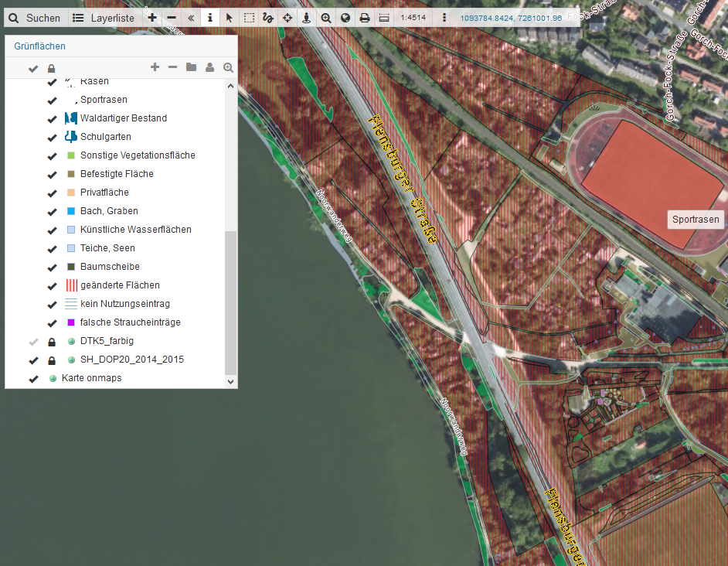Activate the magnifier zoom tool in toolbar
728x566 pixels.
tap(326, 18)
